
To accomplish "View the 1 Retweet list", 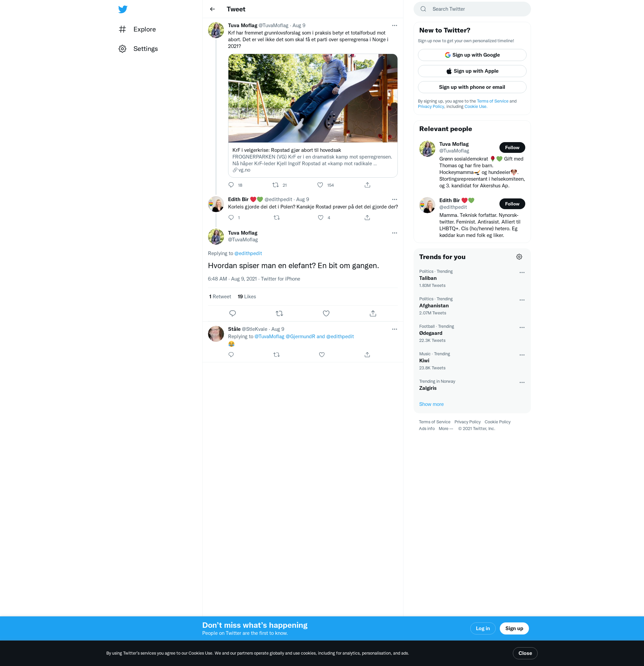I will pyautogui.click(x=220, y=297).
